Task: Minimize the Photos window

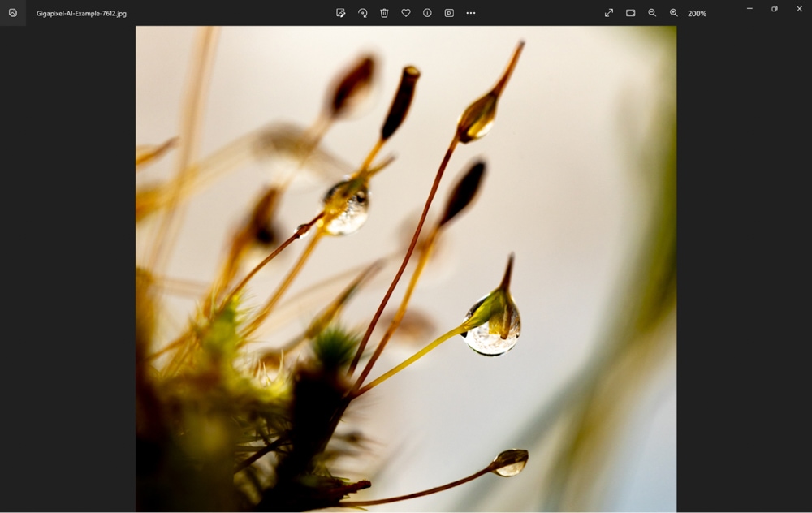Action: click(749, 9)
